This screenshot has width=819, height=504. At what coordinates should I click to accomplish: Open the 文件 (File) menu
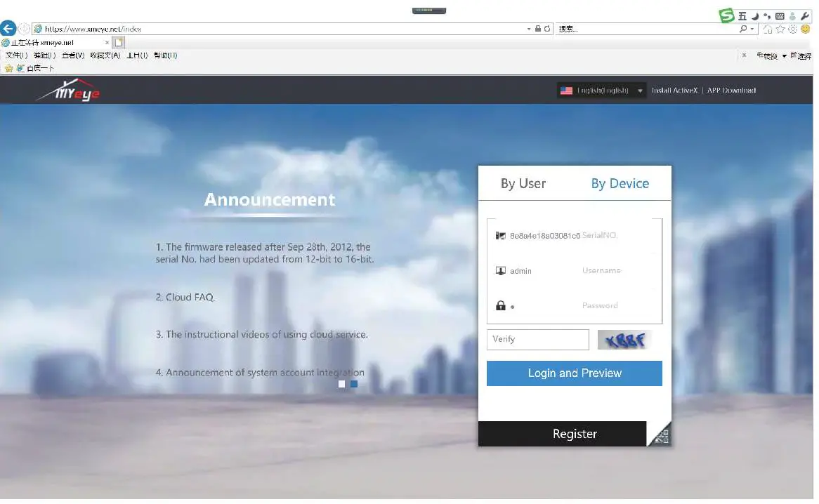[x=16, y=55]
